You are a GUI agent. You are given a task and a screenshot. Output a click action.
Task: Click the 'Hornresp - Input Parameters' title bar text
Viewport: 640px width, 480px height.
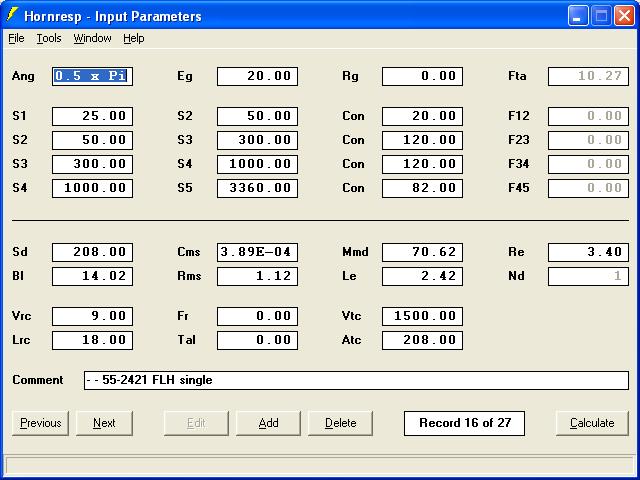[113, 16]
